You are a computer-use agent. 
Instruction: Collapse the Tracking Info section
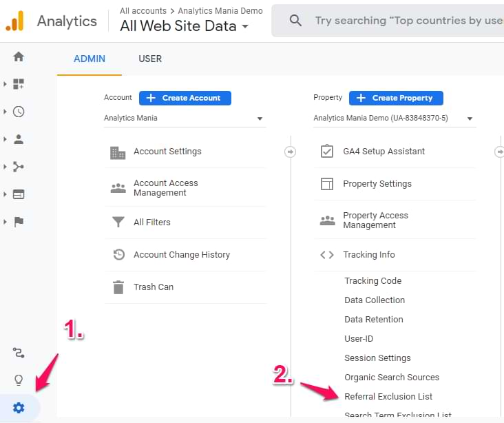(x=369, y=255)
